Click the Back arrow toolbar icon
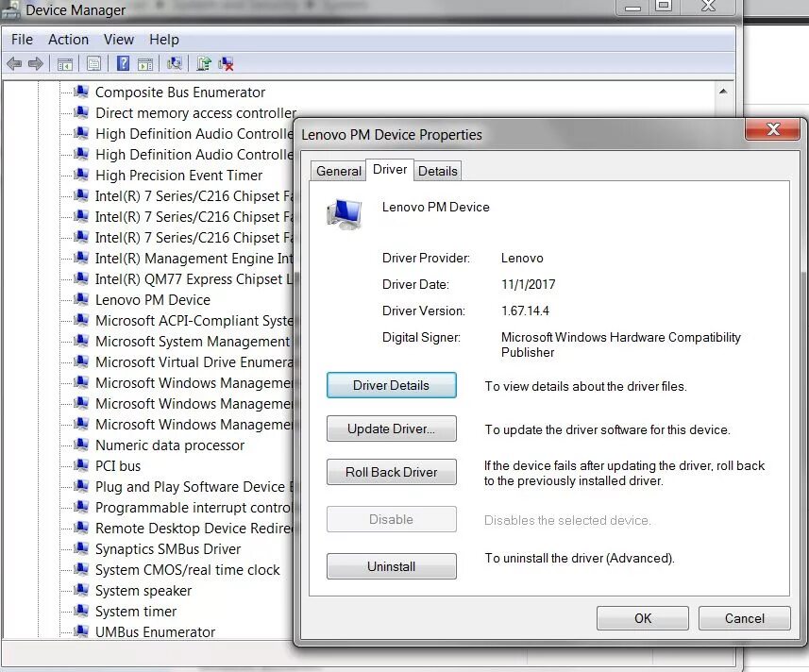809x672 pixels. 14,64
